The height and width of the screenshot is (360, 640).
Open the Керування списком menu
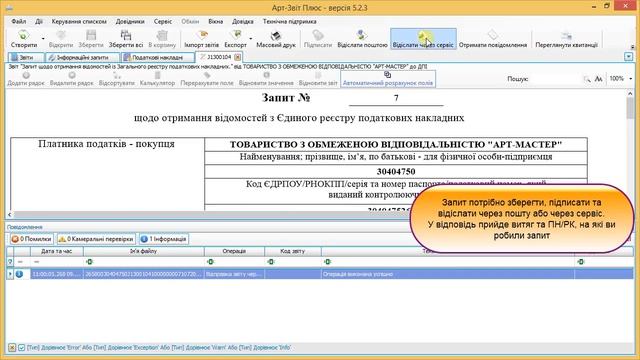(79, 21)
